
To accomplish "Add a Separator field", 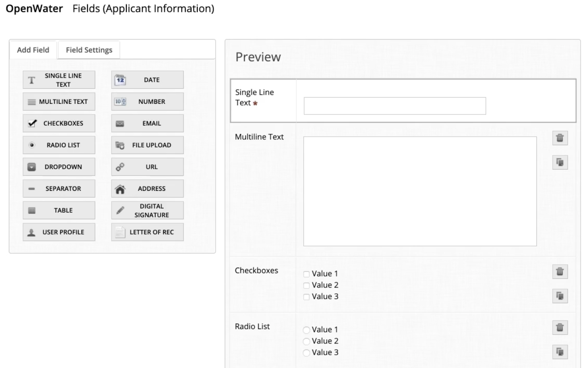I will (58, 188).
